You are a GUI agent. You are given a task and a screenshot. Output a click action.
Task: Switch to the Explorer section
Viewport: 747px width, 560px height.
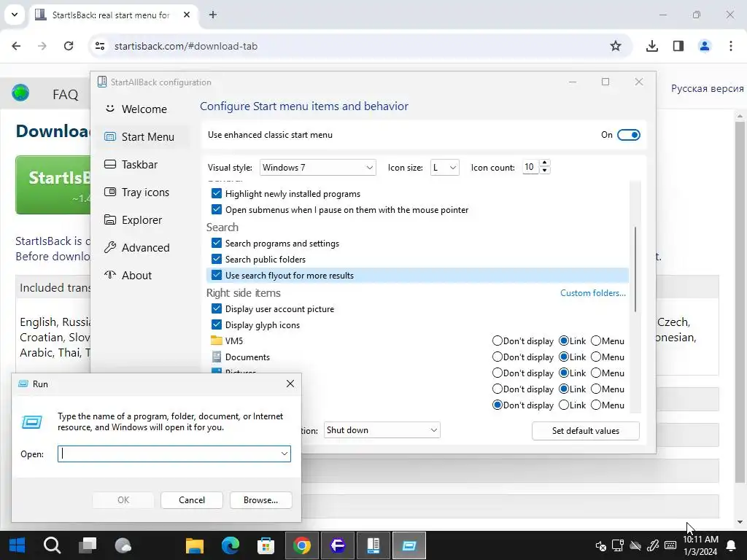pyautogui.click(x=142, y=219)
